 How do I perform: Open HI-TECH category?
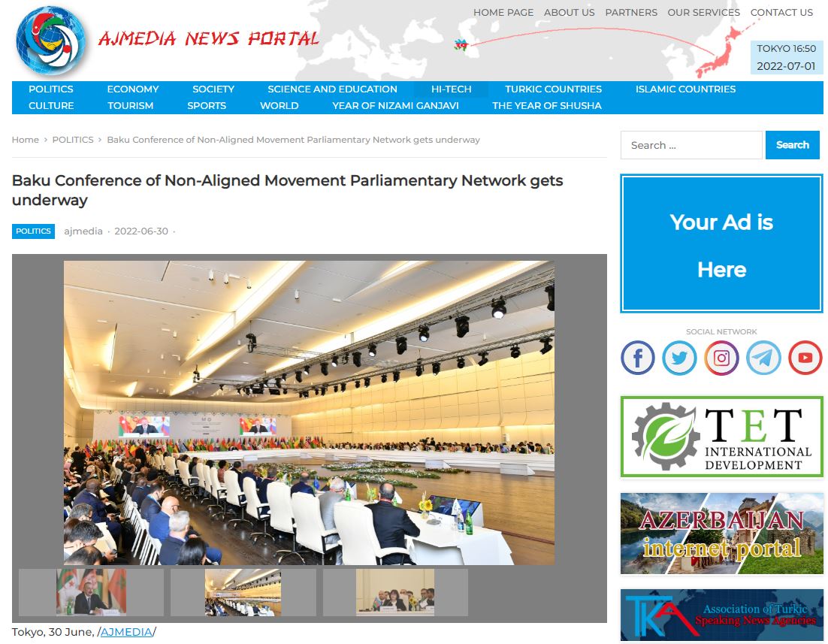click(x=451, y=89)
